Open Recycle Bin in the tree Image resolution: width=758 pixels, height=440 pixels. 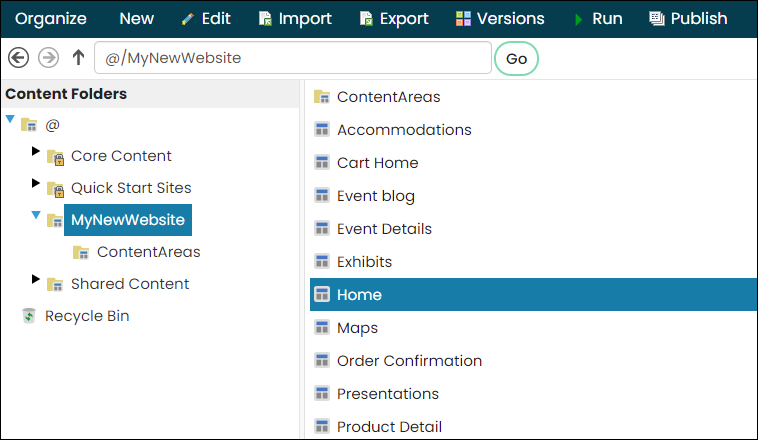(x=87, y=316)
